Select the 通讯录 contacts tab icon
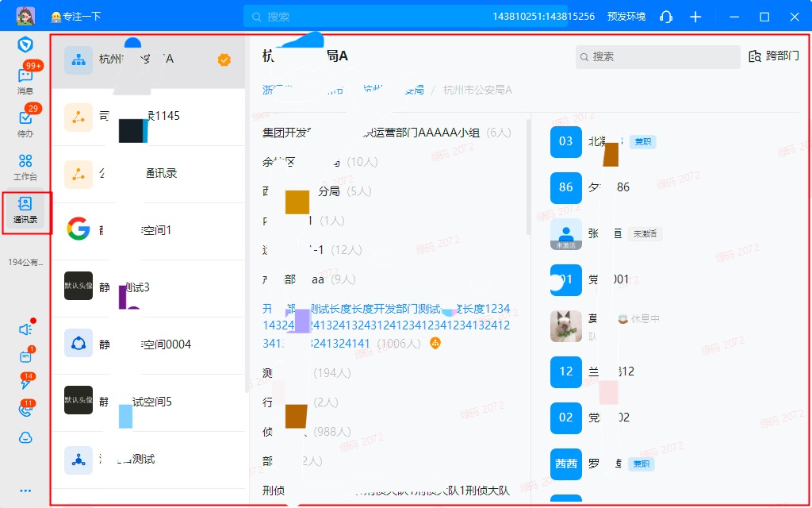812x508 pixels. (x=25, y=209)
